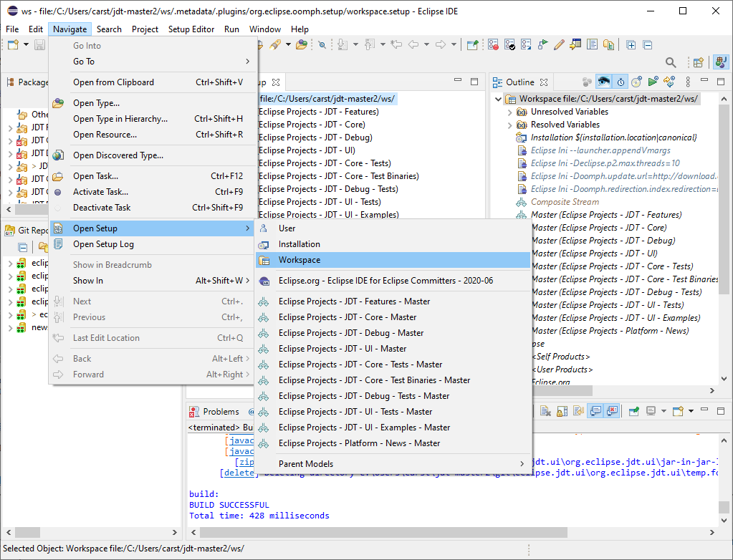Maximize the Outline view
Screen dimensions: 733x560
tap(720, 82)
